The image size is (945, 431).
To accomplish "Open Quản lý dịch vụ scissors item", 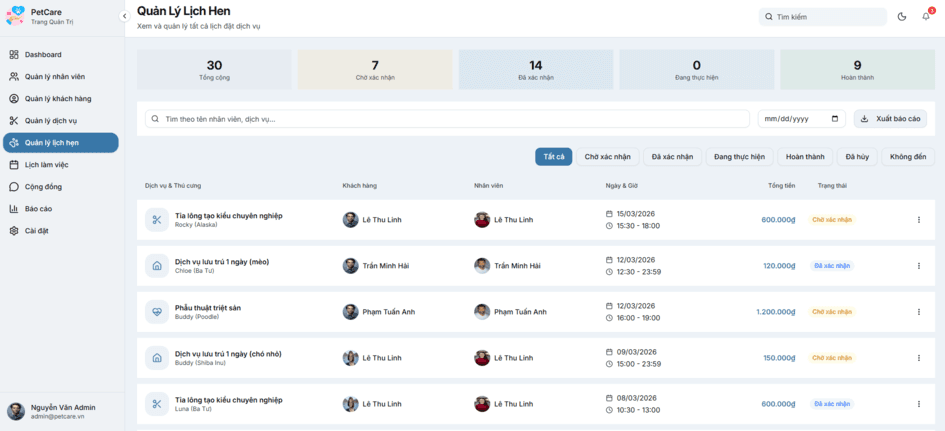I will point(50,121).
